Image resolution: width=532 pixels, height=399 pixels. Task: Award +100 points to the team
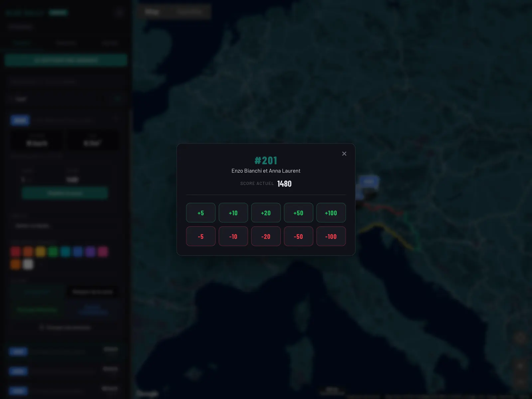pyautogui.click(x=331, y=213)
